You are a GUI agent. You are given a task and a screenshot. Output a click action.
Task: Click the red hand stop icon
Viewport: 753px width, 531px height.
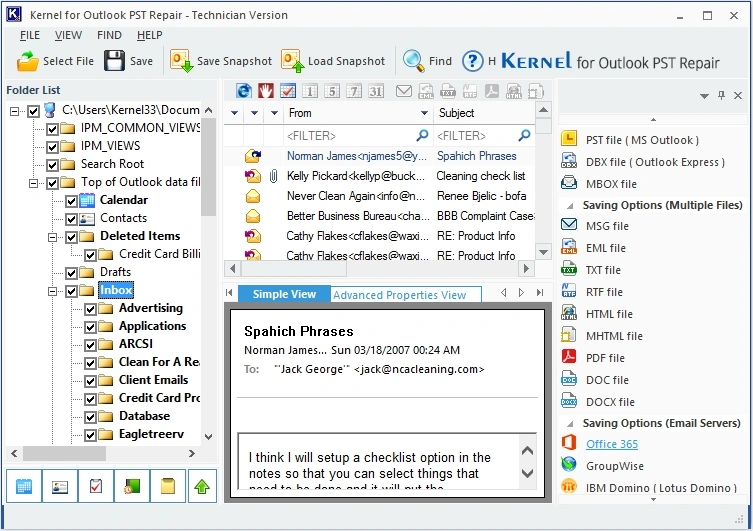point(266,91)
